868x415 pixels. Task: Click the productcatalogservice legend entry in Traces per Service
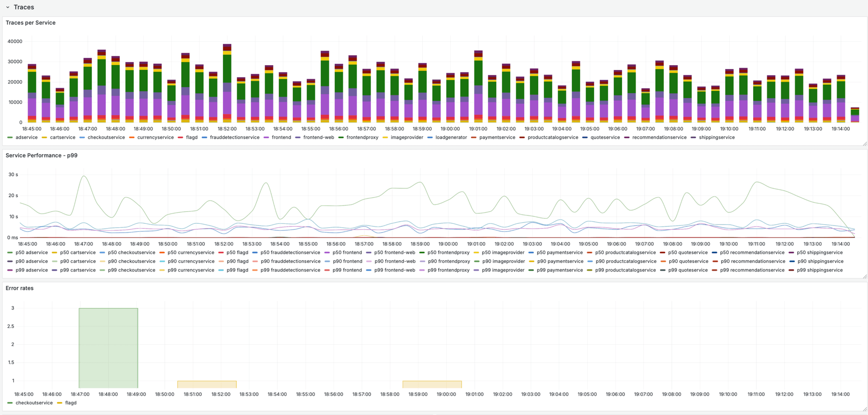click(553, 137)
